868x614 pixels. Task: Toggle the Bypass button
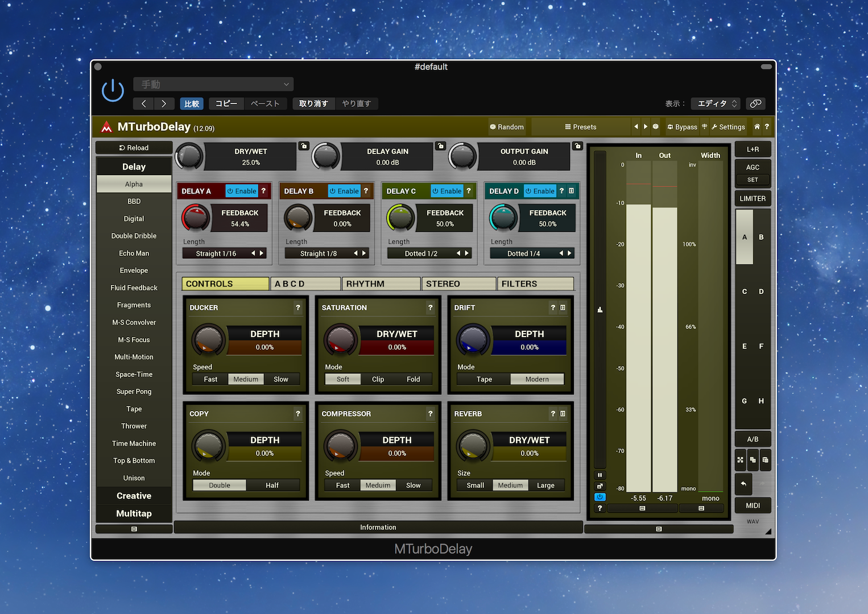[x=682, y=127]
